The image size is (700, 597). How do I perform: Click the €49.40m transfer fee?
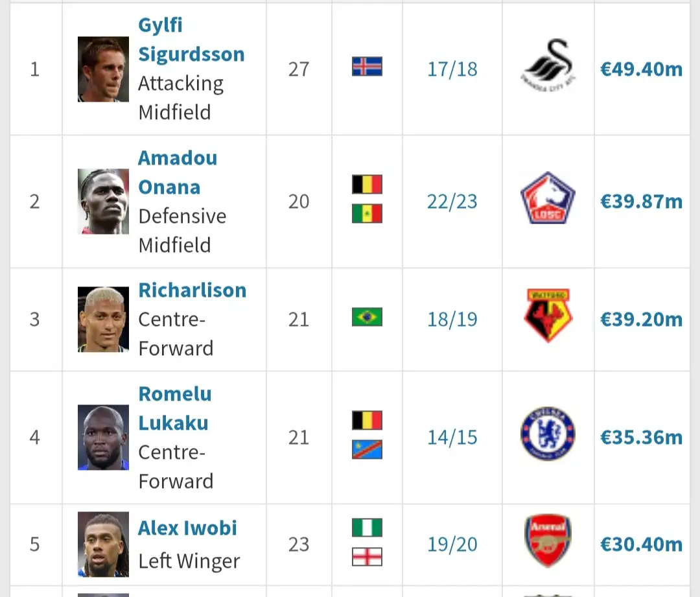(x=641, y=69)
